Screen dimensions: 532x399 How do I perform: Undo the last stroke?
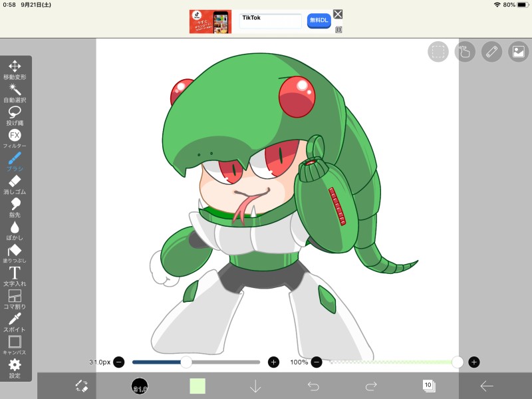313,386
